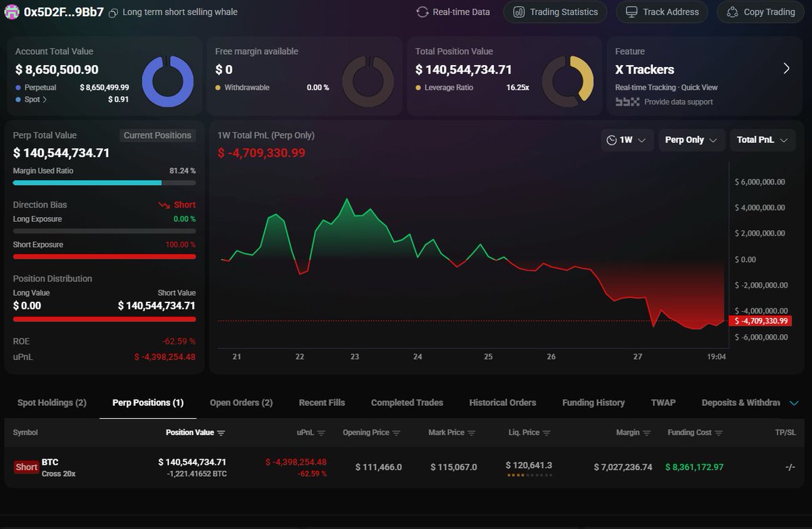This screenshot has height=529, width=812.
Task: Toggle the Perp Only data filter
Action: coord(692,140)
